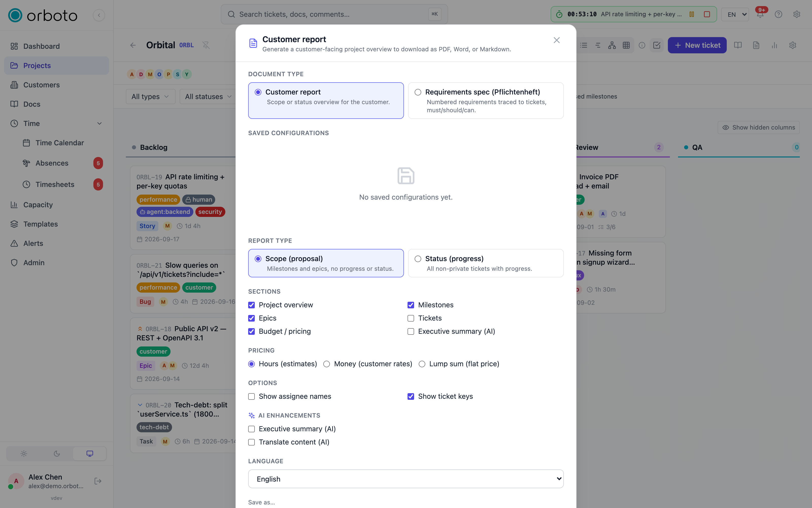Viewport: 812px width, 508px height.
Task: Collapse the Time menu chevron
Action: pyautogui.click(x=99, y=123)
